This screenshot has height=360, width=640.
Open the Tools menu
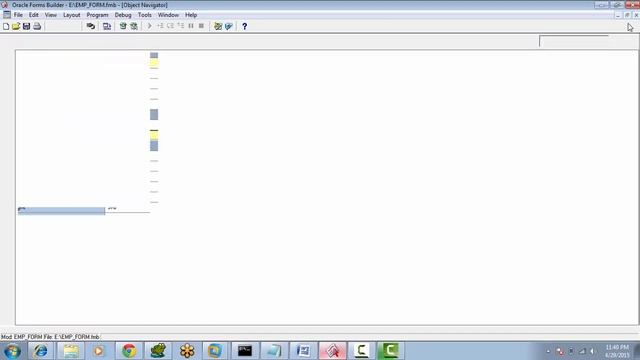(144, 15)
